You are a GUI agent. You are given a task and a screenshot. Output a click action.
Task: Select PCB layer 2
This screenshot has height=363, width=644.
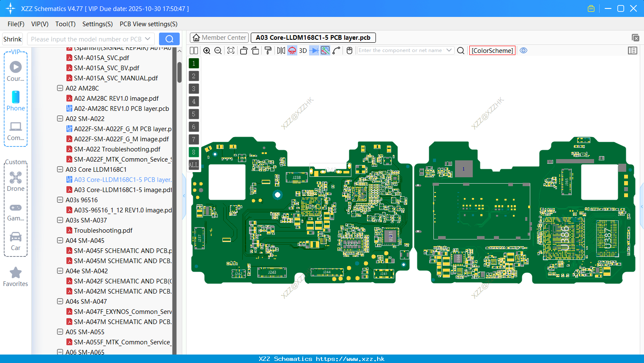pyautogui.click(x=194, y=76)
